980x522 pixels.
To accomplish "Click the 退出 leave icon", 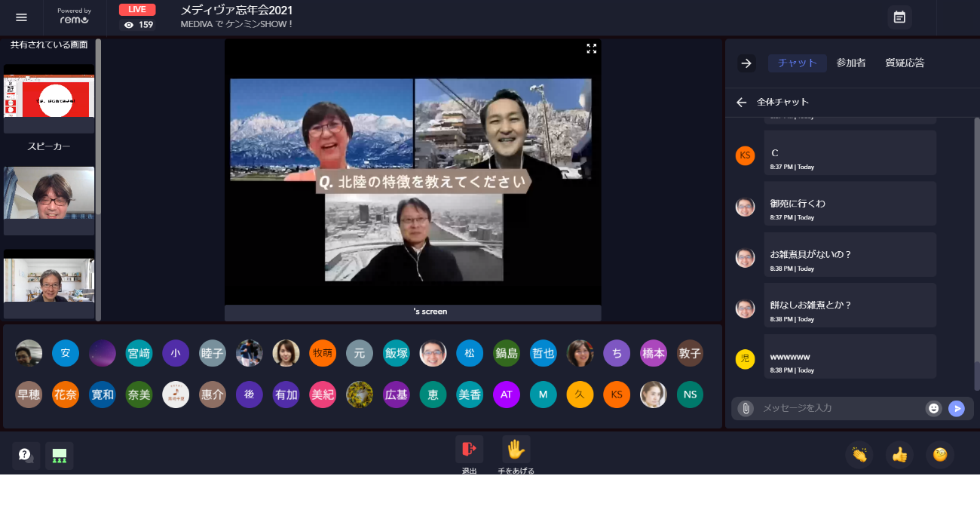I will click(x=469, y=450).
